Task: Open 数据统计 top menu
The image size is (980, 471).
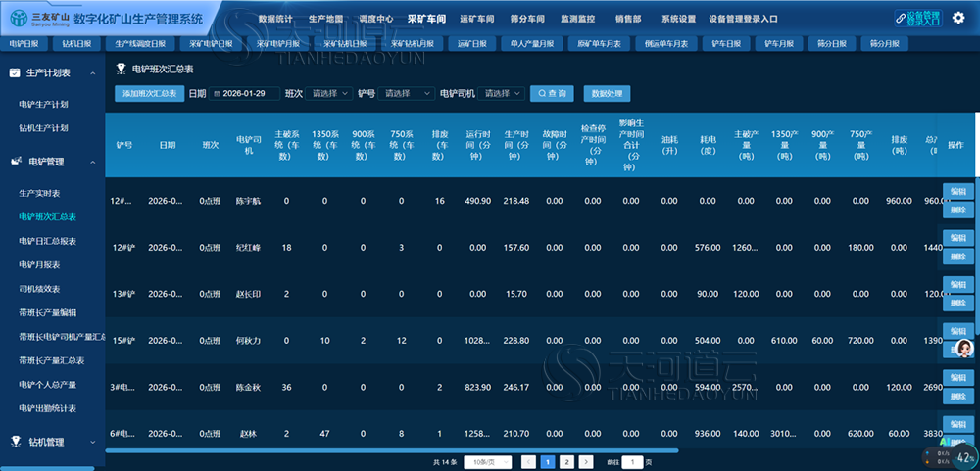Action: (x=275, y=19)
